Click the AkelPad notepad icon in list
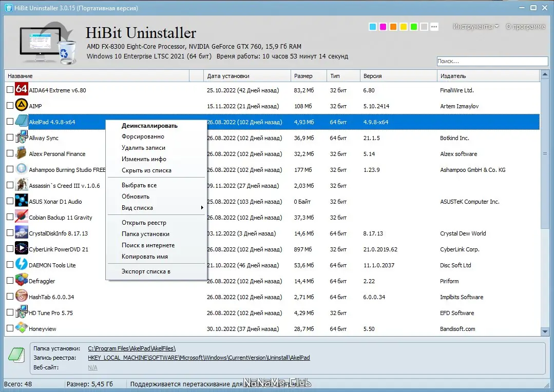The width and height of the screenshot is (554, 392). (21, 121)
